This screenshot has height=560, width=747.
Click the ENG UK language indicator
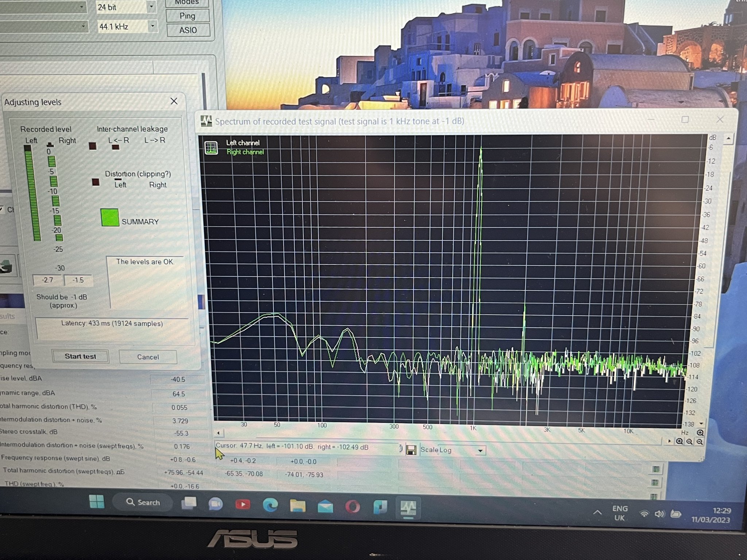point(620,513)
